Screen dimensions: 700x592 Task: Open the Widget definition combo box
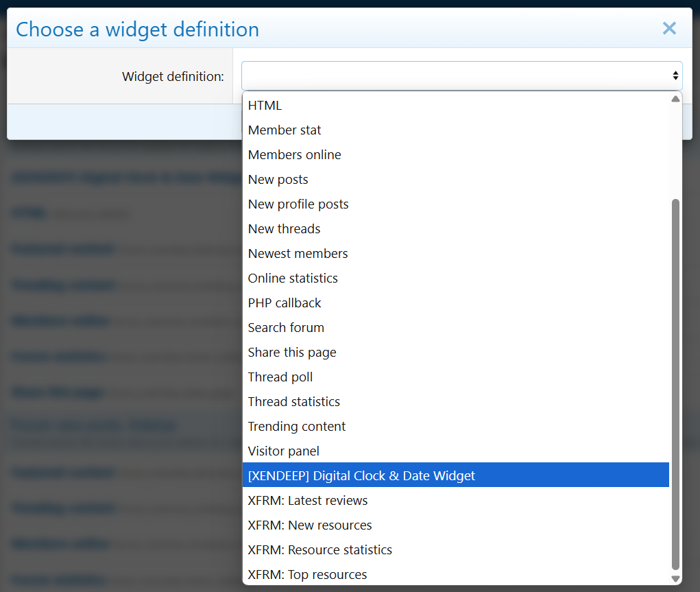click(461, 75)
